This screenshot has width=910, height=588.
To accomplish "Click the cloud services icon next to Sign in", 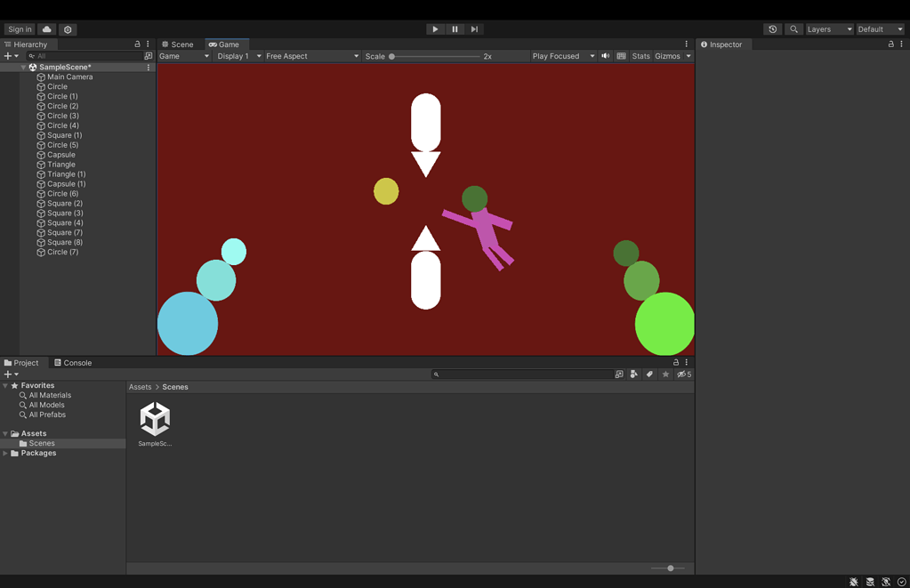I will pyautogui.click(x=46, y=28).
